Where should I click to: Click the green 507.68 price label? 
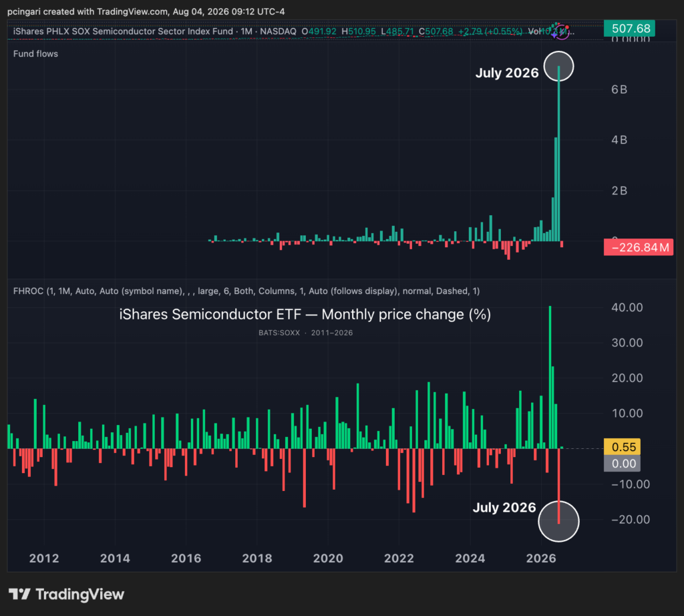tap(629, 29)
